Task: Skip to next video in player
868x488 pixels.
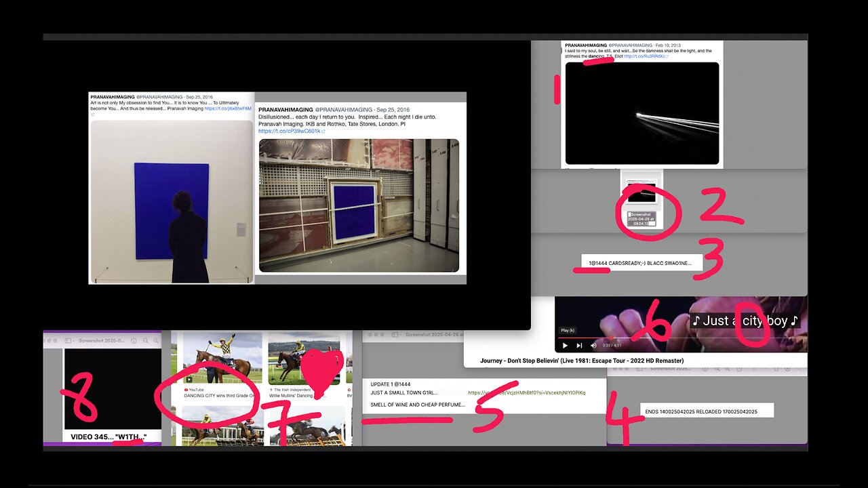Action: click(579, 345)
